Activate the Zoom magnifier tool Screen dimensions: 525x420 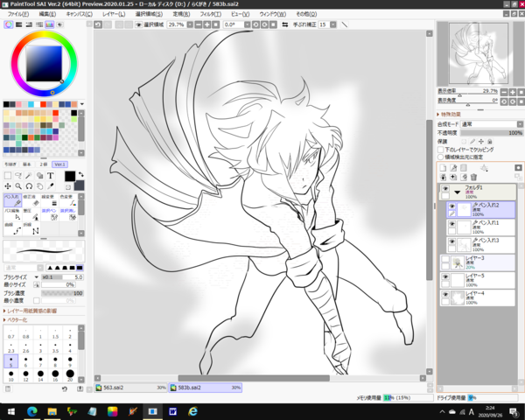click(x=18, y=186)
